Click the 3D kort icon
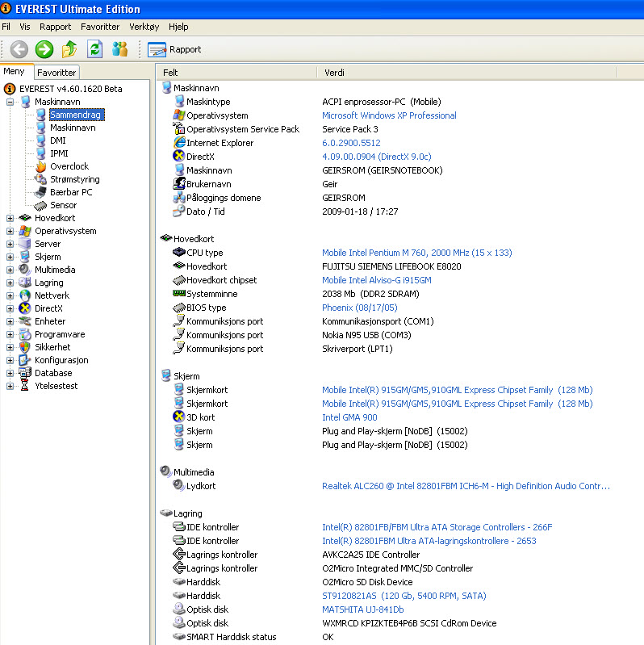Image resolution: width=644 pixels, height=645 pixels. [x=179, y=417]
